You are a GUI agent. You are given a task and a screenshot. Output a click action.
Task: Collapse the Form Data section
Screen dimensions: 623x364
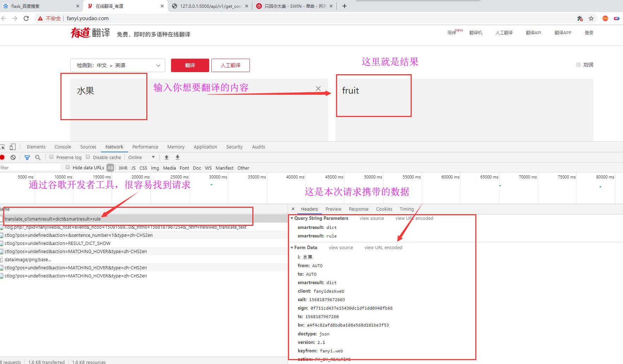pos(292,248)
